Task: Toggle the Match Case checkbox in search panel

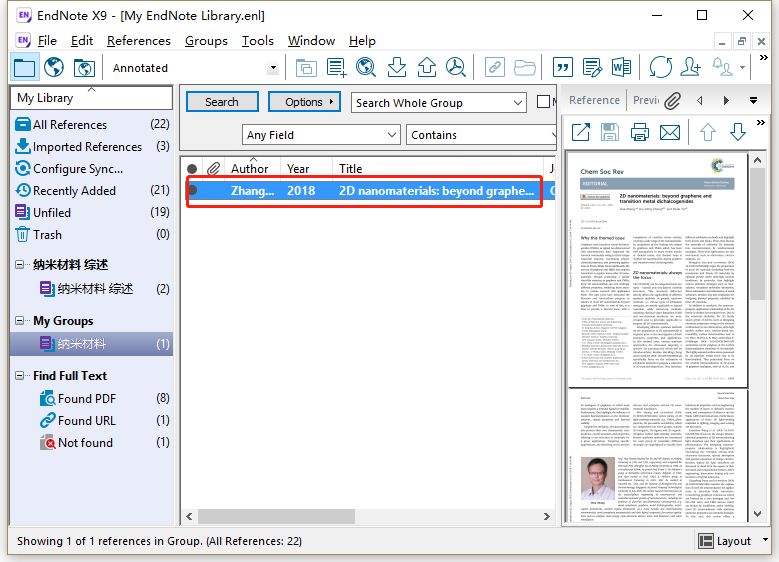Action: coord(544,102)
